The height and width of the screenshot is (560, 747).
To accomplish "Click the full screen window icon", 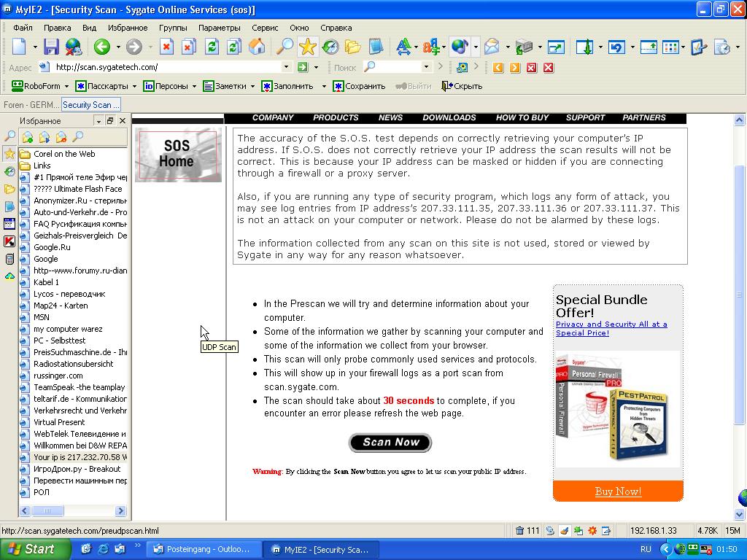I will (x=556, y=47).
